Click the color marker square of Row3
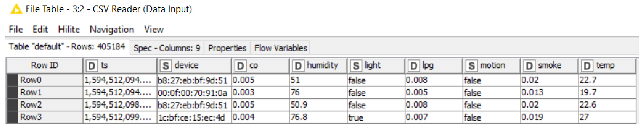 pyautogui.click(x=12, y=117)
